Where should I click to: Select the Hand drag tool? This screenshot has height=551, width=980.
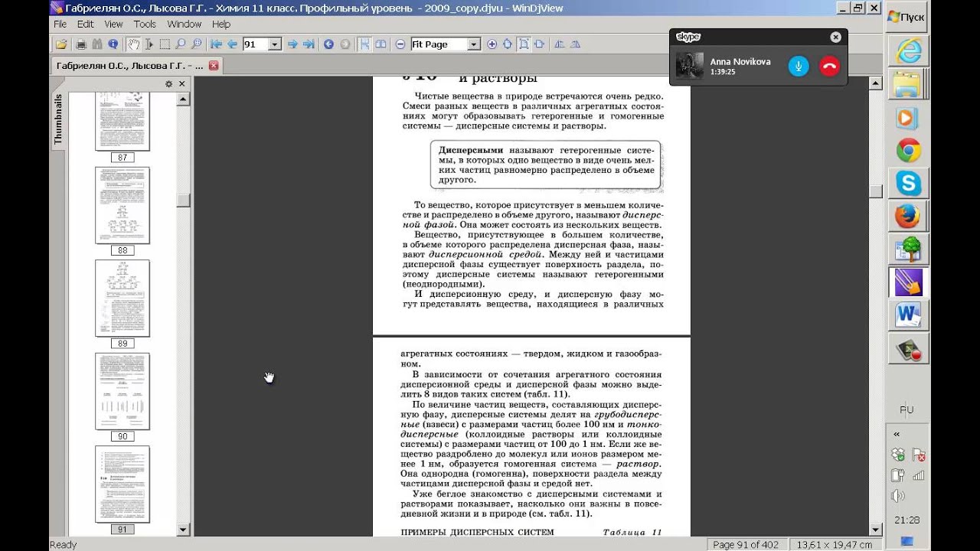click(133, 44)
